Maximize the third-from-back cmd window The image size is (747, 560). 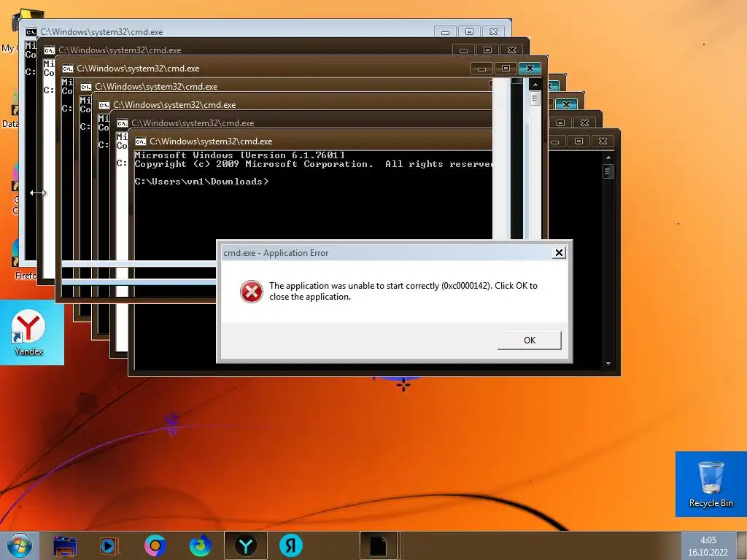[506, 69]
